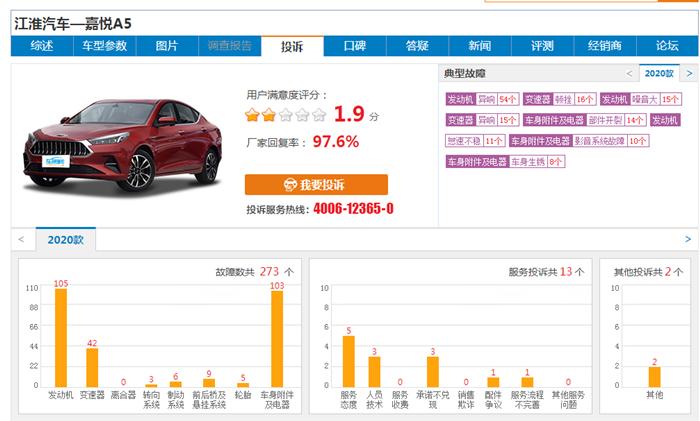Open the 评测 tab
The height and width of the screenshot is (421, 700).
click(542, 46)
